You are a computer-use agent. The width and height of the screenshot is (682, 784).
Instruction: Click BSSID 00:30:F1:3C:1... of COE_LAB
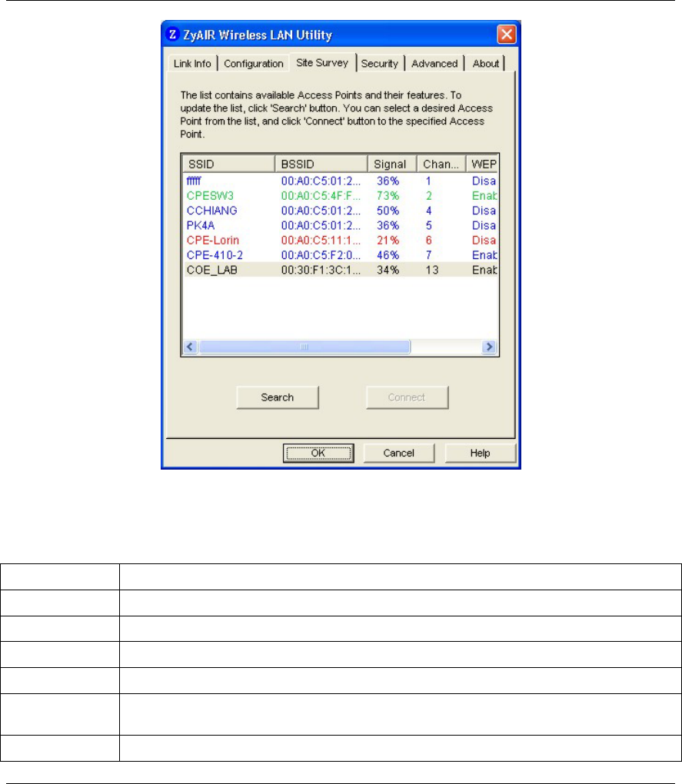click(x=321, y=270)
